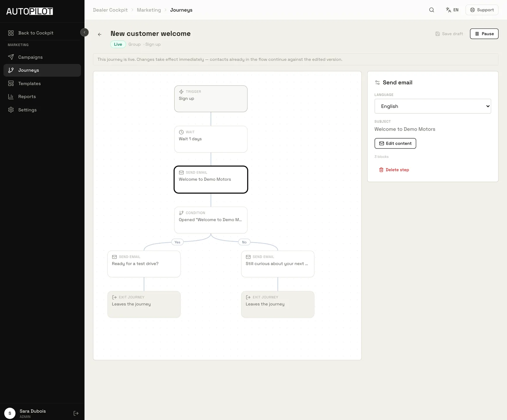This screenshot has height=420, width=507.
Task: Open the language translate icon
Action: coord(448,10)
